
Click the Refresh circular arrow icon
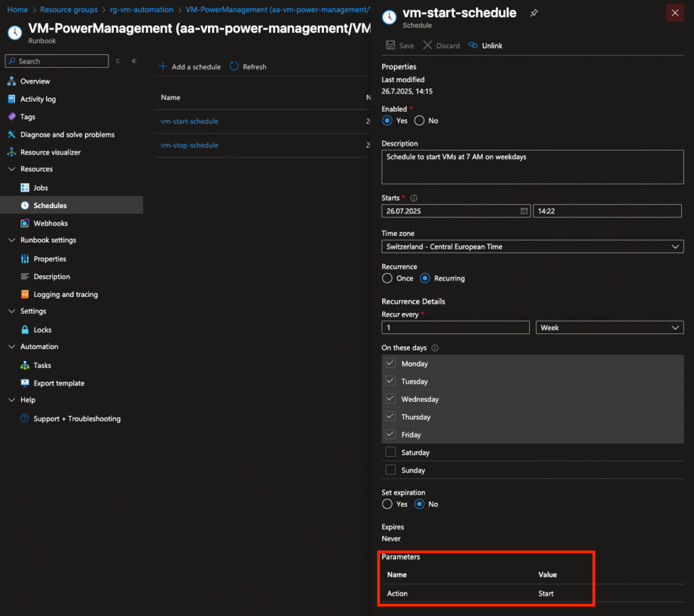coord(234,66)
